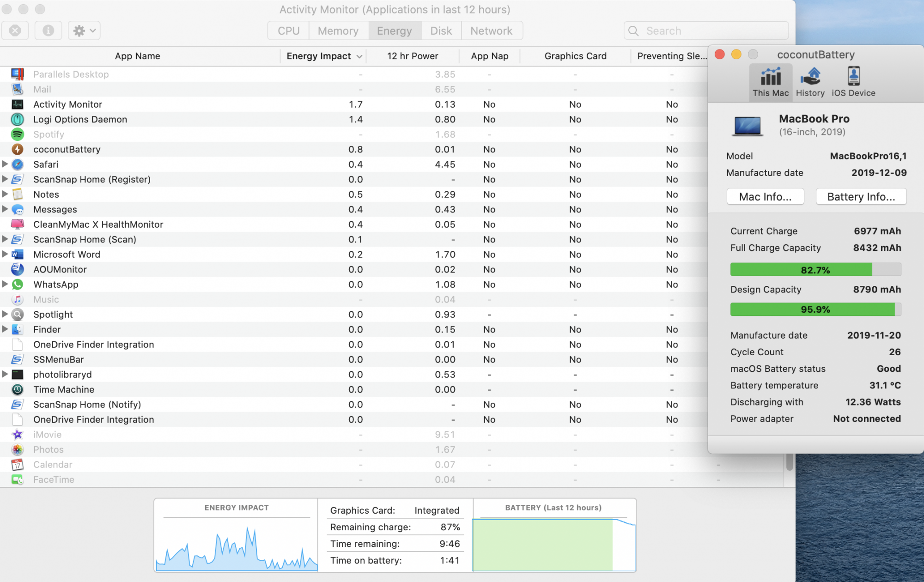
Task: Click the Parallels Desktop app icon
Action: tap(18, 74)
